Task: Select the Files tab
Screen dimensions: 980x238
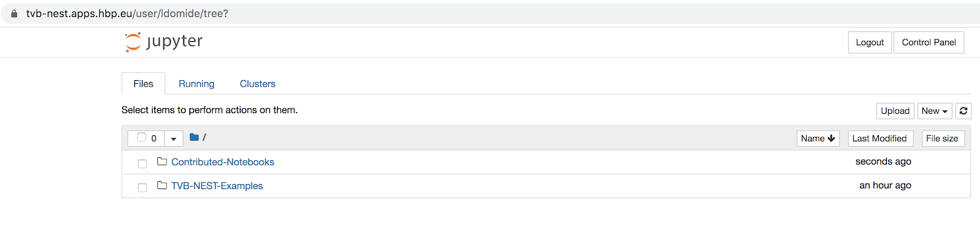Action: (143, 84)
